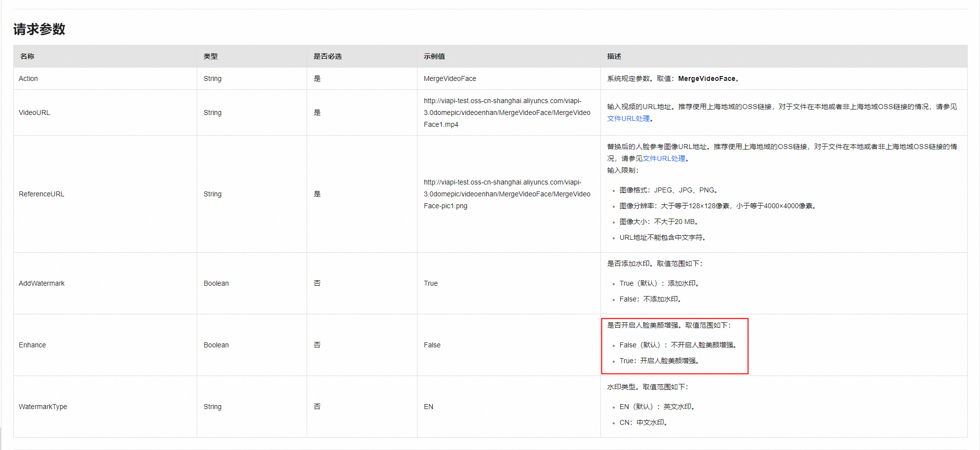Click the 输入限制 label

[x=623, y=170]
